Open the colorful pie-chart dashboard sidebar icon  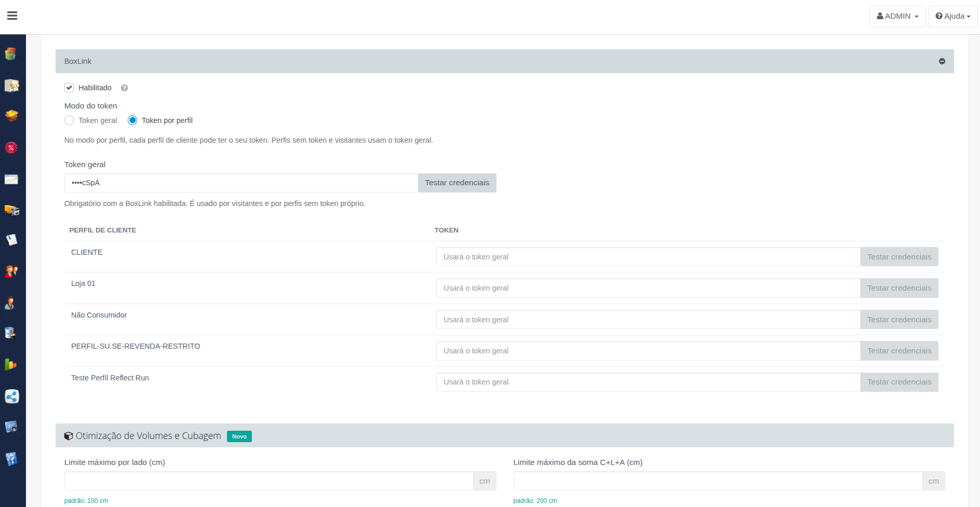(x=11, y=53)
